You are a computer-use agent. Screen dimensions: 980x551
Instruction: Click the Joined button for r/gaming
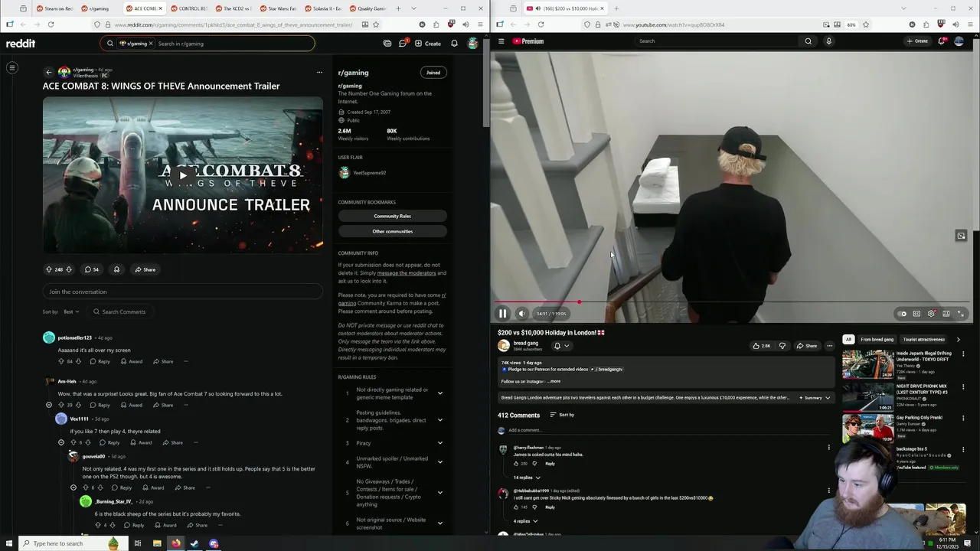coord(433,73)
